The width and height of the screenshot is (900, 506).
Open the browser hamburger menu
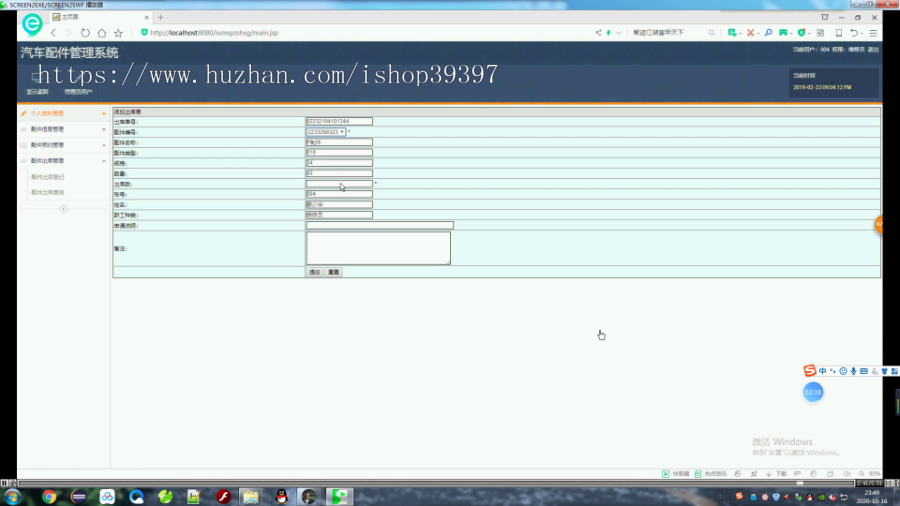(873, 33)
